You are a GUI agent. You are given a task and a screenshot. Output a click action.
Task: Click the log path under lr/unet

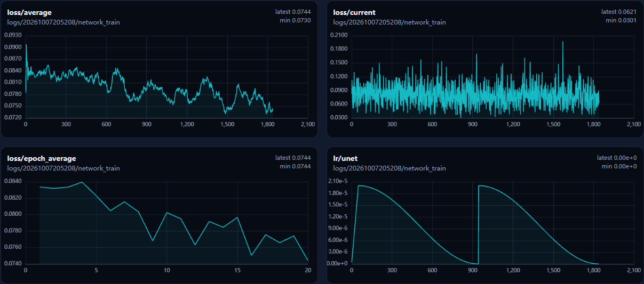(389, 168)
